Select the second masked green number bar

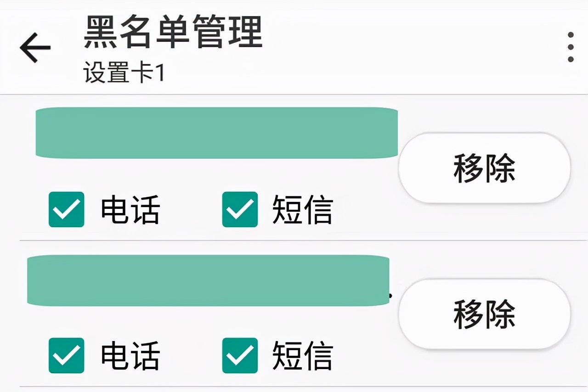pyautogui.click(x=208, y=280)
